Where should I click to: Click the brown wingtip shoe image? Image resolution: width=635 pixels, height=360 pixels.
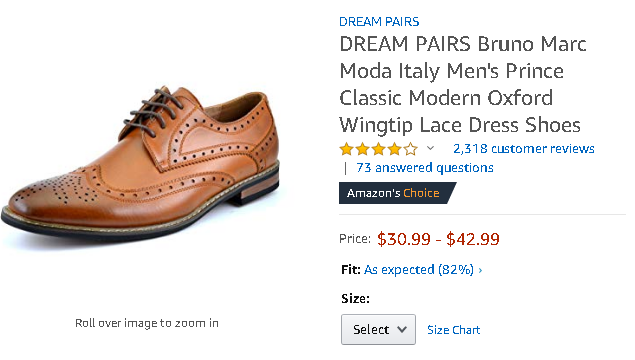[141, 164]
